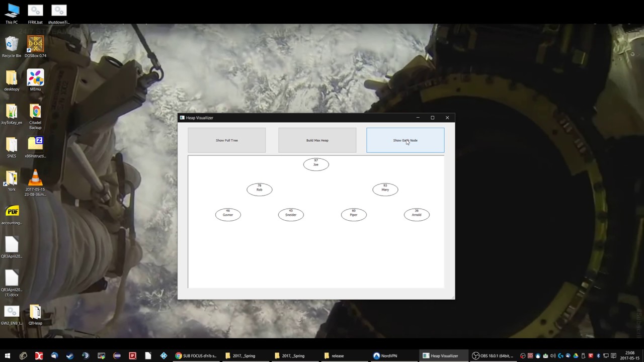
Task: Select the desktopy folder icon
Action: [x=12, y=80]
